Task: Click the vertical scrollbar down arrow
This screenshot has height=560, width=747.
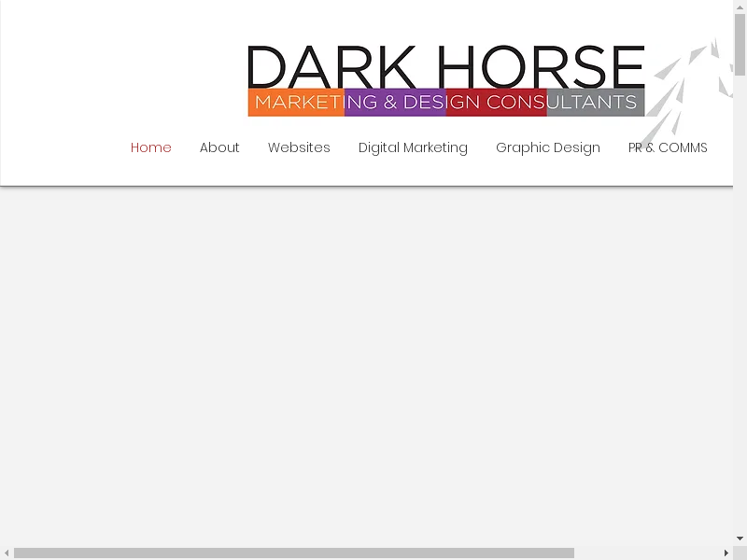Action: point(740,539)
